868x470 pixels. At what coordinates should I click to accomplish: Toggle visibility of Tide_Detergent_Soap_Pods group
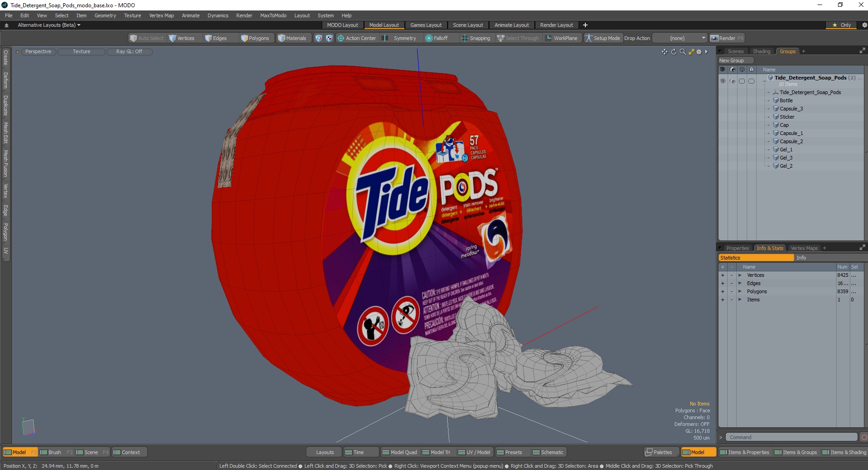723,81
